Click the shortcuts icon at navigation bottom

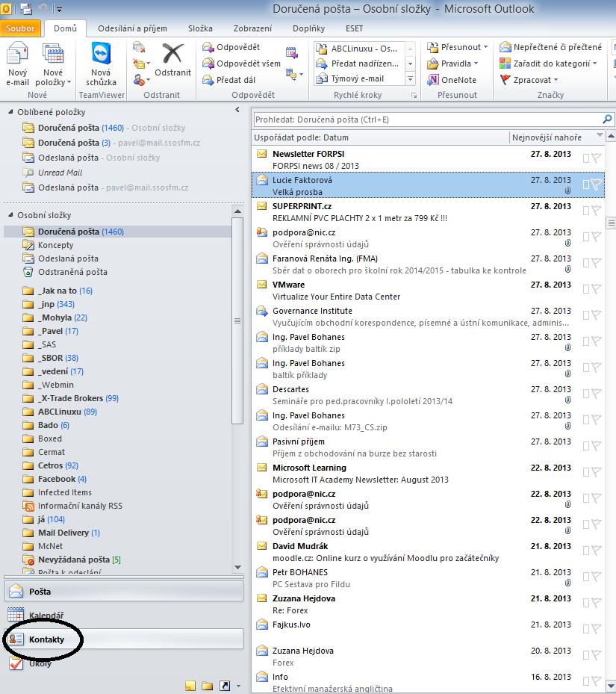pos(225,686)
